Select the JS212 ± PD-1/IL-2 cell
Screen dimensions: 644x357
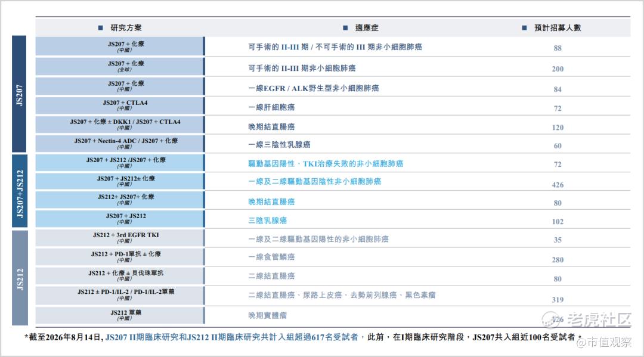pos(120,294)
